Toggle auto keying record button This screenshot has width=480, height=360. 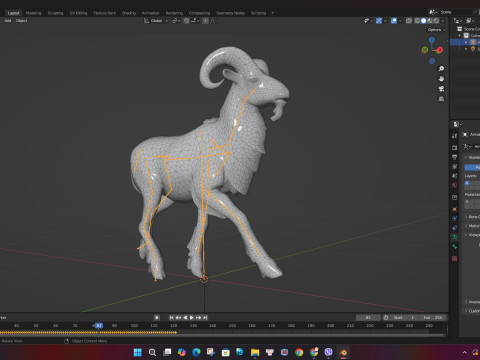[157, 318]
